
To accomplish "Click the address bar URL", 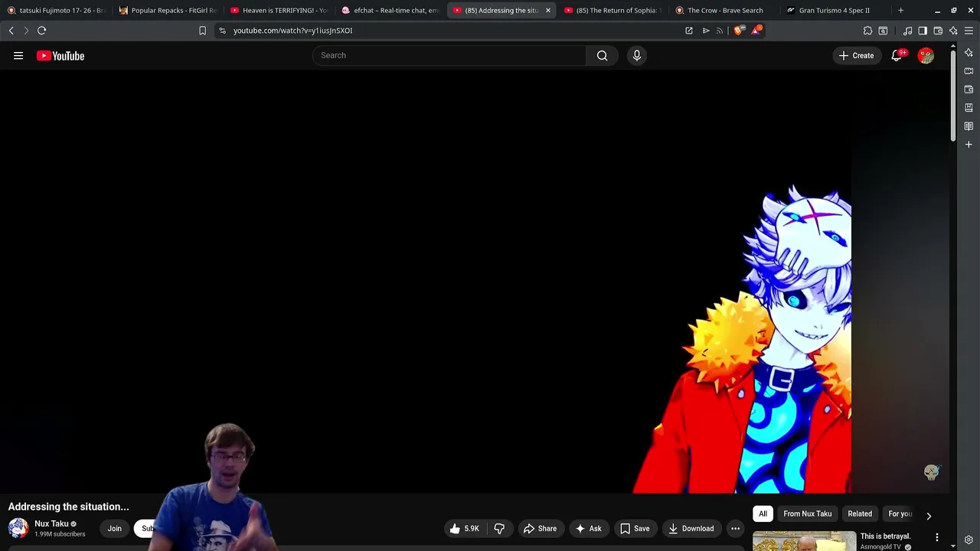I will pos(292,31).
